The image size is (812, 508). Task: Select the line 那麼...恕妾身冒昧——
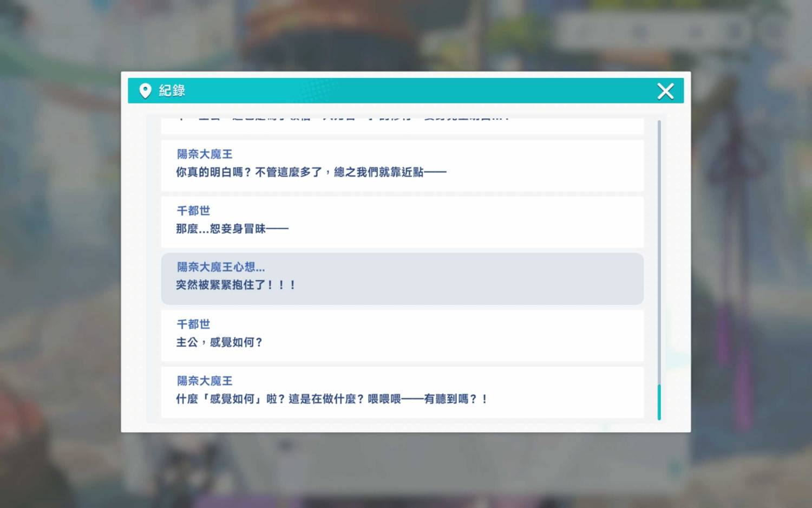click(x=232, y=229)
